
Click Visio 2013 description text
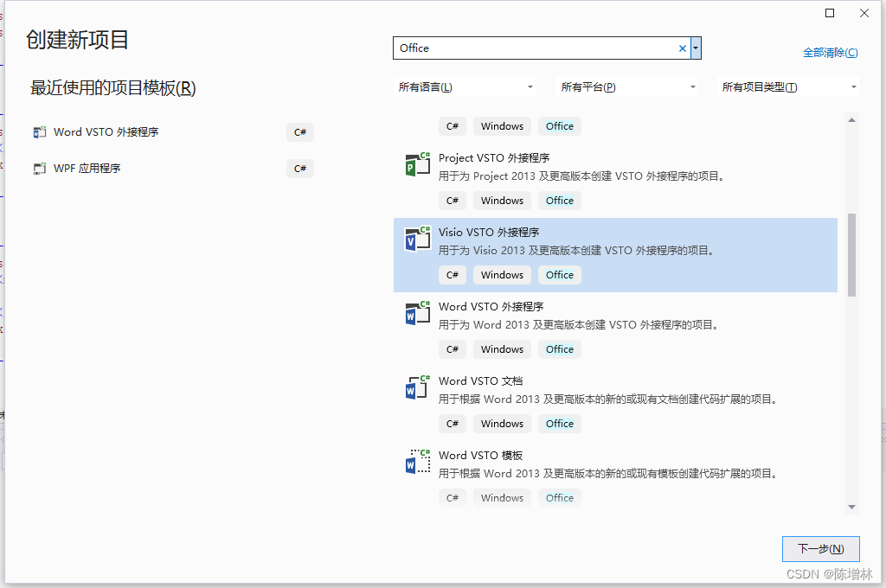tap(575, 251)
